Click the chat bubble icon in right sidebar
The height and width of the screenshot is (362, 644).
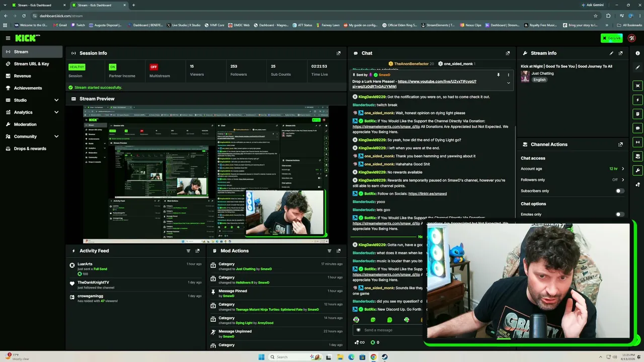tap(638, 128)
